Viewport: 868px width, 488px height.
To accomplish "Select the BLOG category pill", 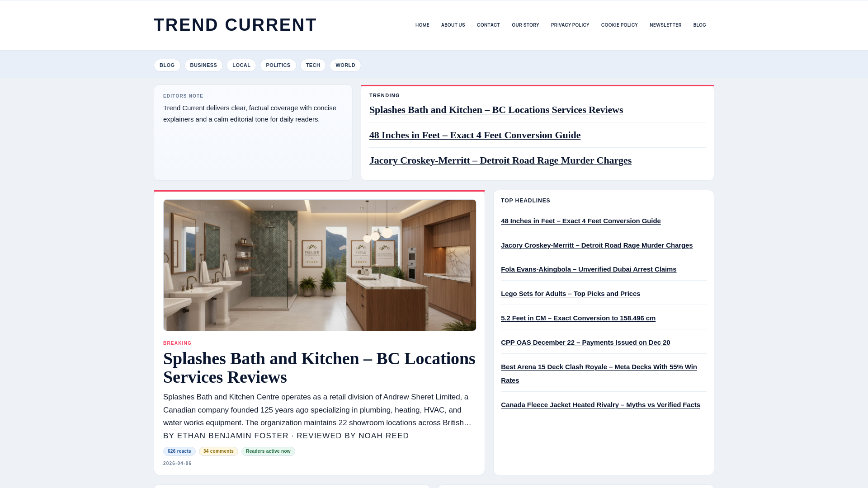I will tap(167, 65).
